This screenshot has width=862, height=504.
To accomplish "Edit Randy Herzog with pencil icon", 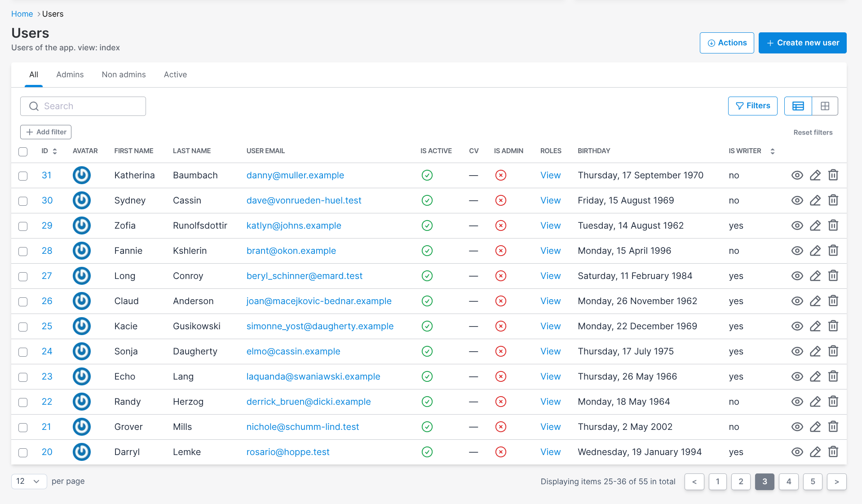I will tap(815, 402).
